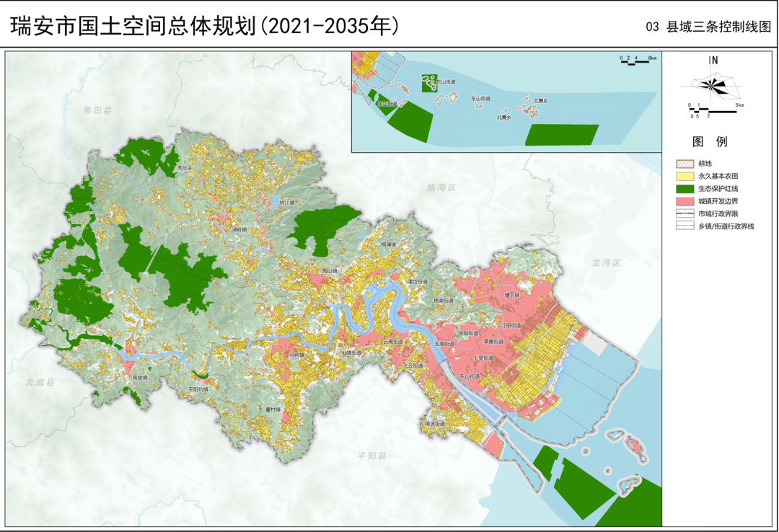The height and width of the screenshot is (532, 779).
Task: Click the 永久基本农田 yellow legend swatch
Action: (x=685, y=176)
